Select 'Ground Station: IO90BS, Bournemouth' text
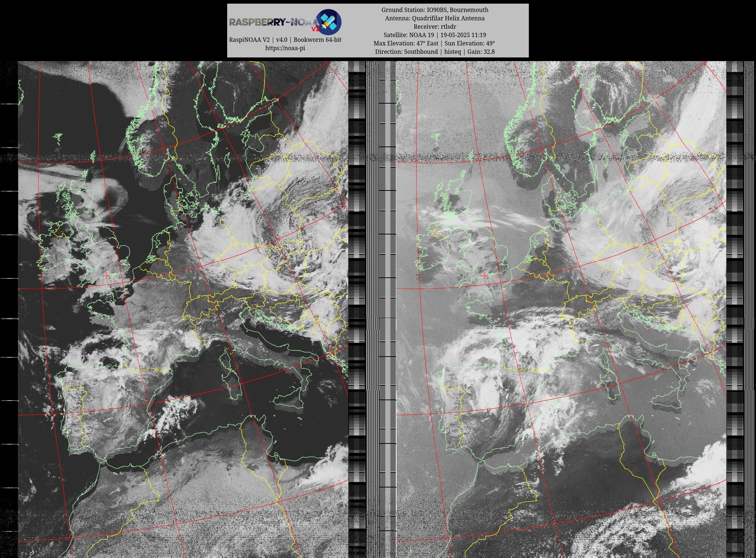 point(435,10)
